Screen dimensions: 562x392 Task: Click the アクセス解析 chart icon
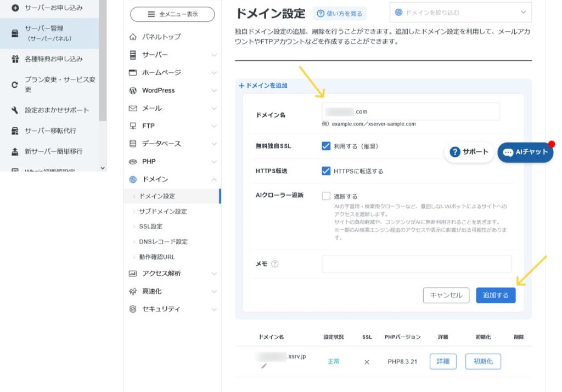coord(133,274)
